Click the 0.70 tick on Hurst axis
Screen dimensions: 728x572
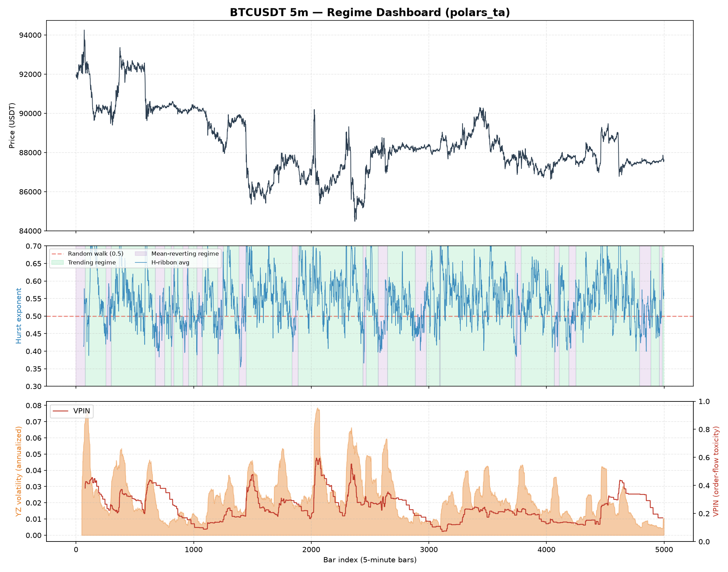point(34,246)
